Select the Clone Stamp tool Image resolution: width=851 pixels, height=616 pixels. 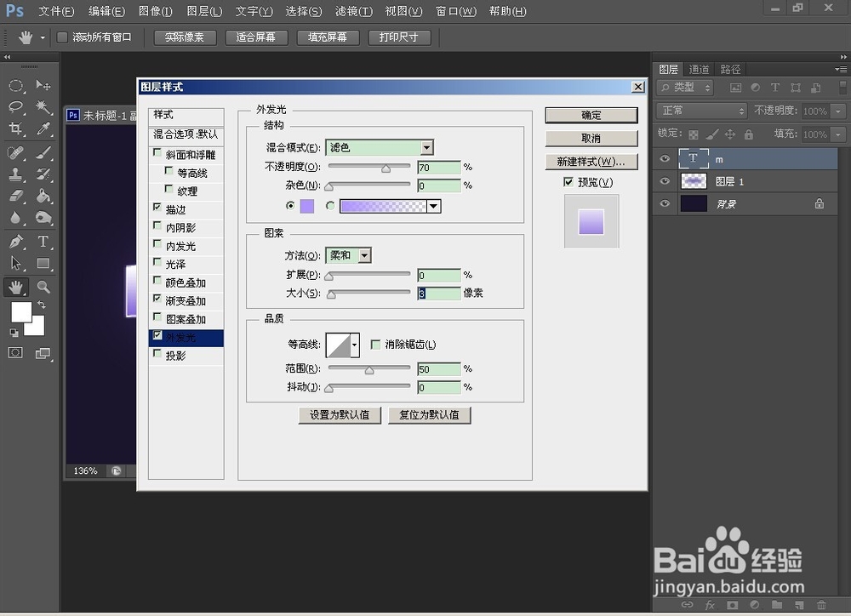15,174
